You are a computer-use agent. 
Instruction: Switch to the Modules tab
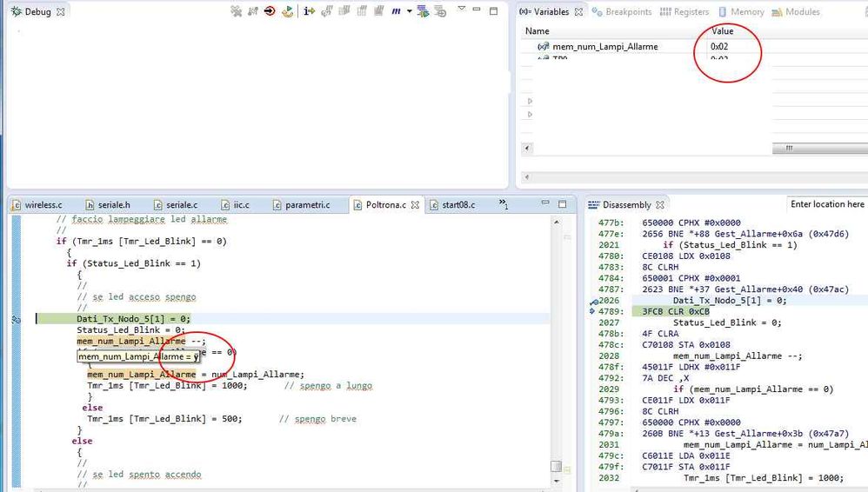click(x=796, y=11)
